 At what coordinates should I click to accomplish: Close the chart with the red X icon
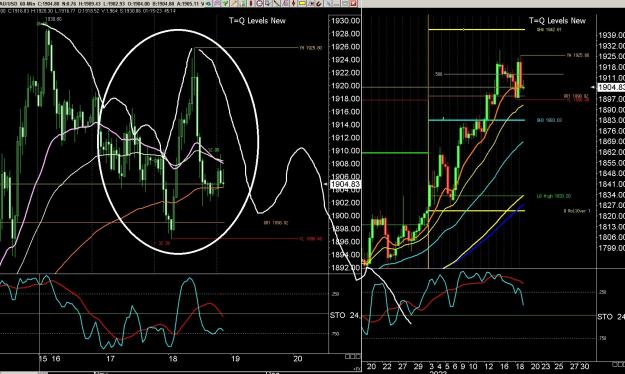[353, 3]
